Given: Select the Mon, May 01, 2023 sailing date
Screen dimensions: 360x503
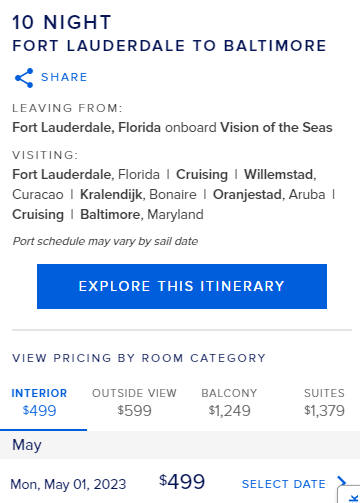Looking at the screenshot, I should coord(68,484).
